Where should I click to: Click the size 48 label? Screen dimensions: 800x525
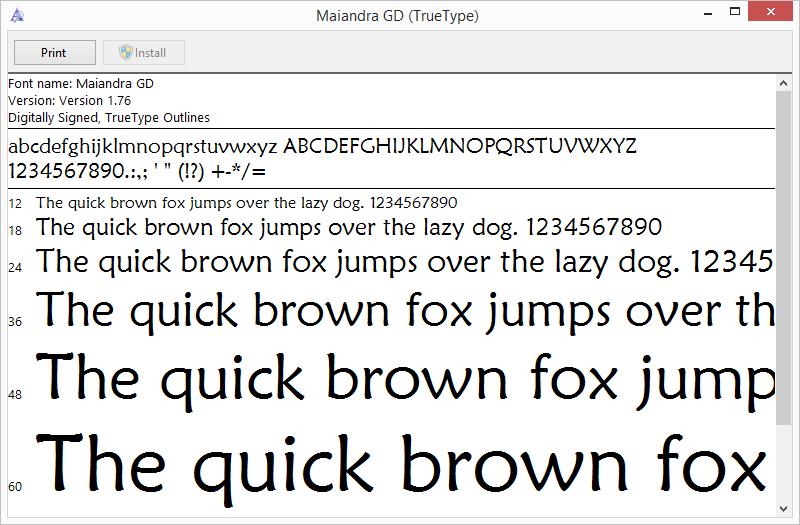(15, 394)
